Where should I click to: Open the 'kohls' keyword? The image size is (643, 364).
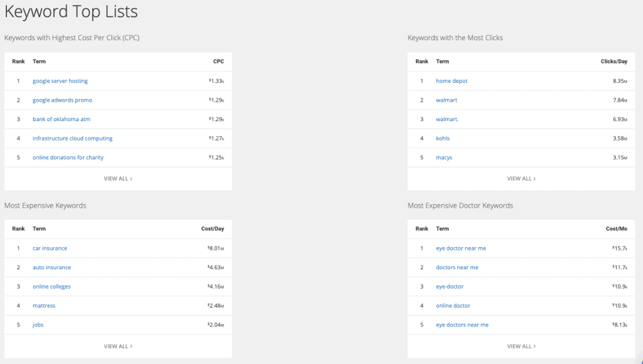(443, 139)
